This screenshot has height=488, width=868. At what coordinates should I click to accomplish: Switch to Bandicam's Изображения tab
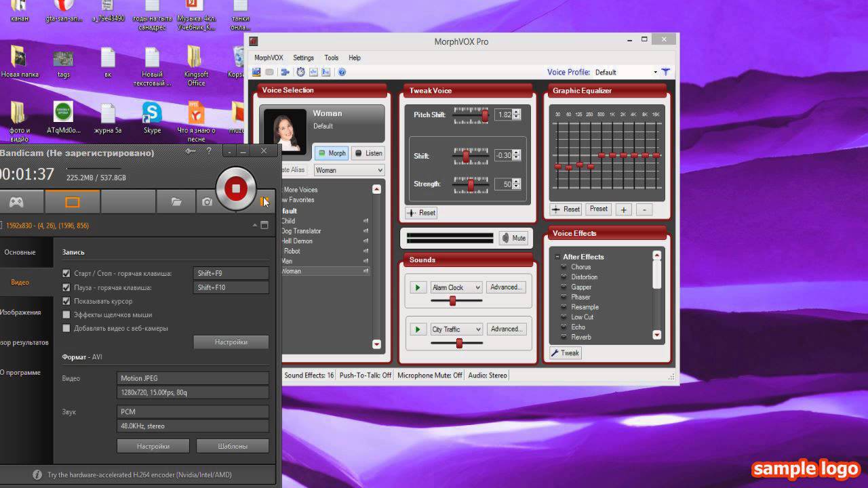(26, 312)
